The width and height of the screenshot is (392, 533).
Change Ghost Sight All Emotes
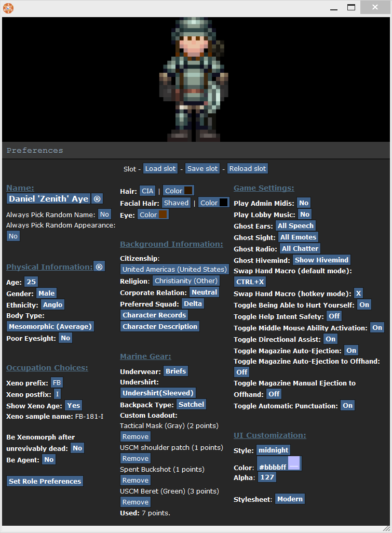coord(298,237)
